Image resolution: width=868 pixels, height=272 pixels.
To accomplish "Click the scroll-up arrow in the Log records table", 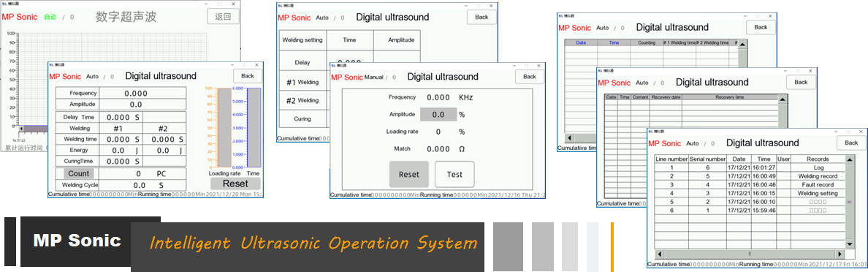I will [850, 159].
